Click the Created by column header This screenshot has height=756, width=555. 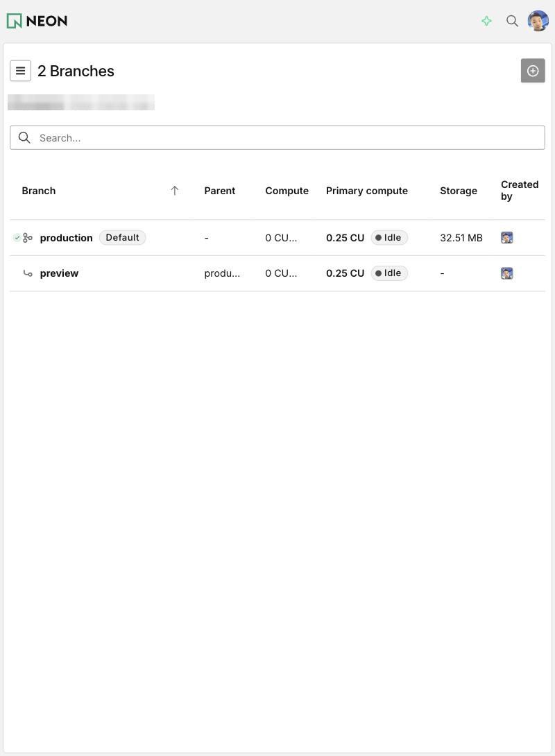pos(520,191)
